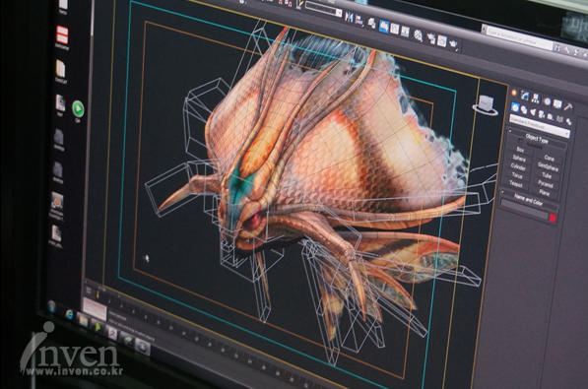Click the GeoSphere primitive button

[x=548, y=167]
